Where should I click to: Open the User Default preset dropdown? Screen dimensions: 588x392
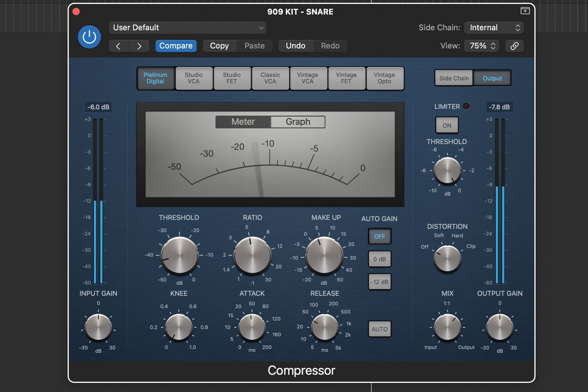187,28
